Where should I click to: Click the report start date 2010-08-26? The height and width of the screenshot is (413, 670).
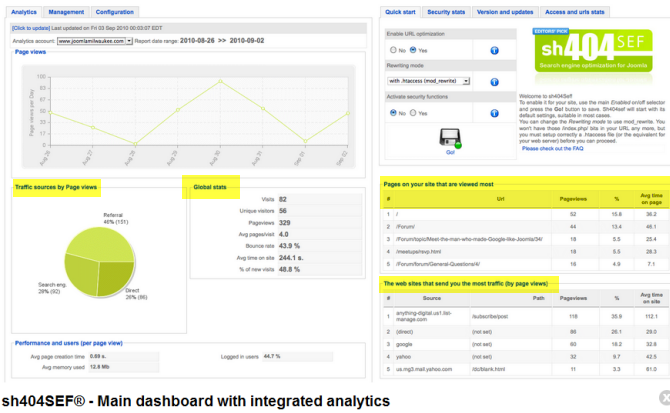197,41
